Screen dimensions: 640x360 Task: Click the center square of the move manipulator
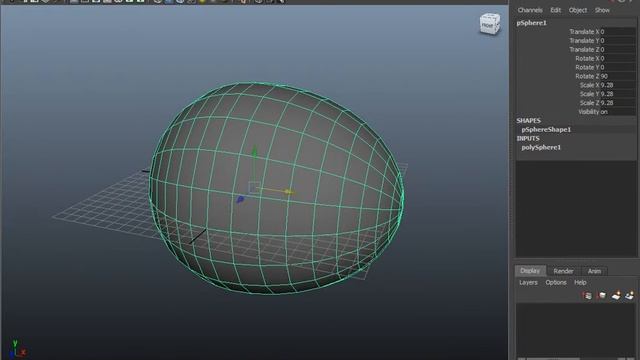point(254,188)
